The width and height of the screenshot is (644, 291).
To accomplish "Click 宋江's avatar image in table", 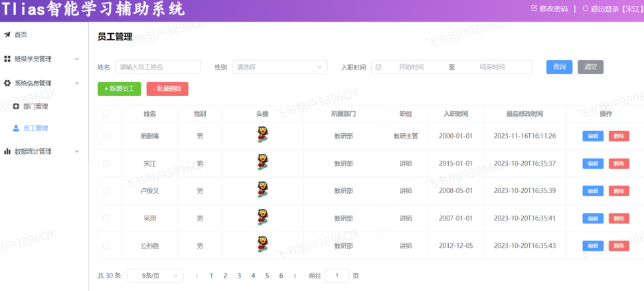I will click(x=262, y=162).
